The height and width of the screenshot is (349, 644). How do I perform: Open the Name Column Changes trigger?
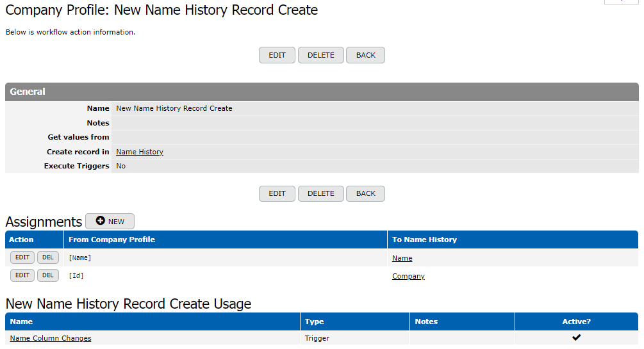point(51,338)
